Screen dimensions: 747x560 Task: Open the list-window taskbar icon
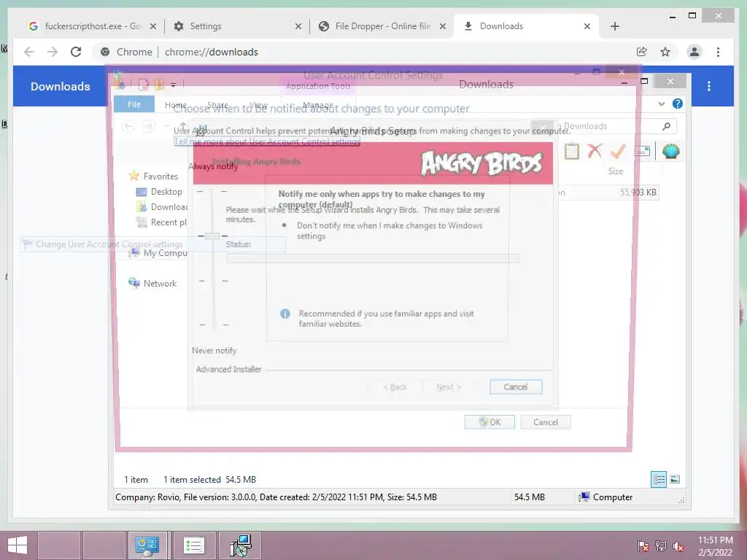pyautogui.click(x=193, y=545)
